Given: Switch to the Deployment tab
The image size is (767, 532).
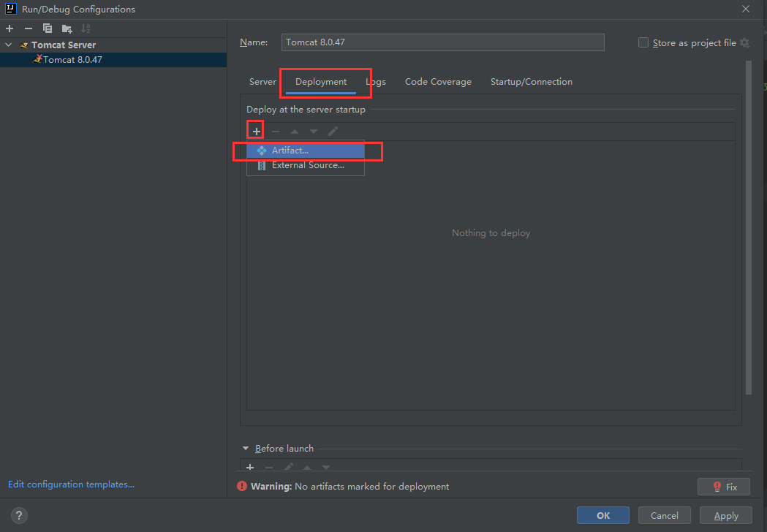Looking at the screenshot, I should pos(321,82).
